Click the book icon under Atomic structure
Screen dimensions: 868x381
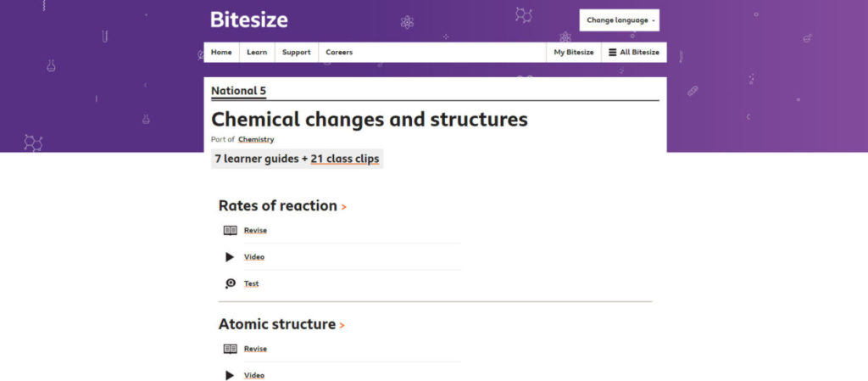(230, 349)
